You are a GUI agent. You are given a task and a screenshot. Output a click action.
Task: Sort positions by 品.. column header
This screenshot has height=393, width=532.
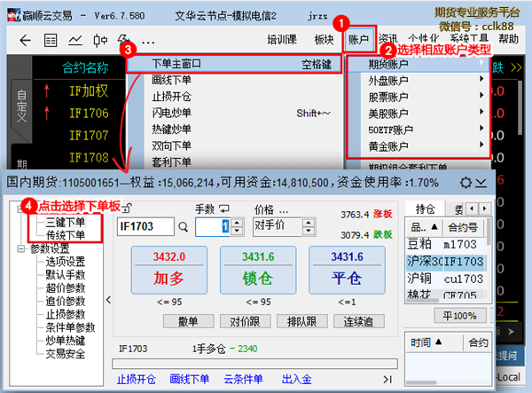[424, 227]
